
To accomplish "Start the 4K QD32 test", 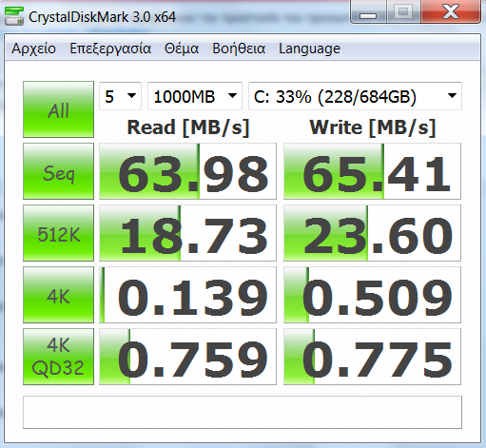I will (x=58, y=357).
